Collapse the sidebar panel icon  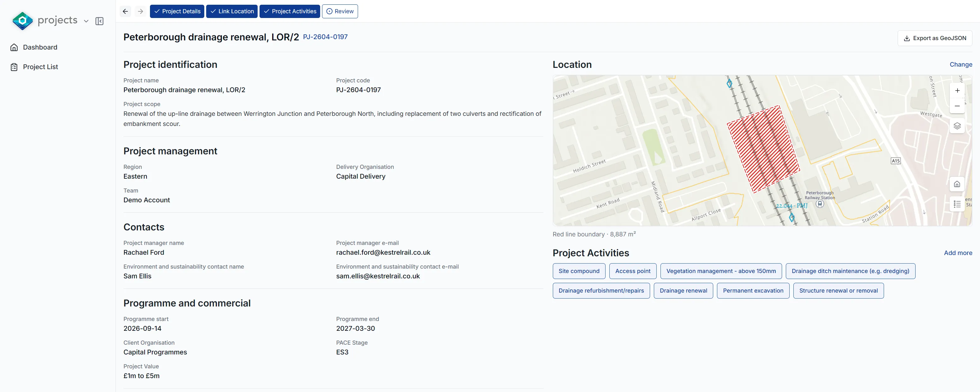100,21
